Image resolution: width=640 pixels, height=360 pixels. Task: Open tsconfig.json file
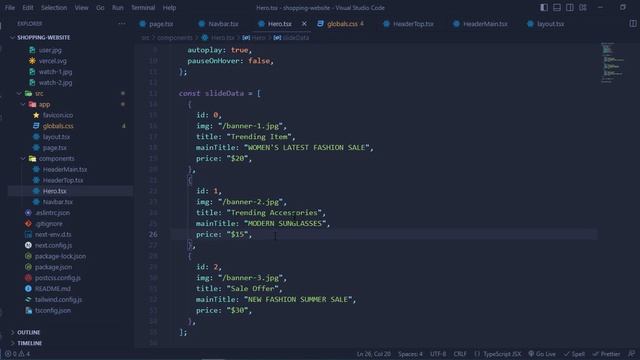coord(53,311)
